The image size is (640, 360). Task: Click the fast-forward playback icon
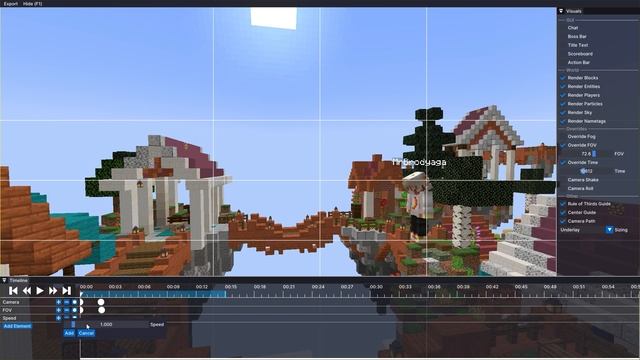(x=53, y=291)
